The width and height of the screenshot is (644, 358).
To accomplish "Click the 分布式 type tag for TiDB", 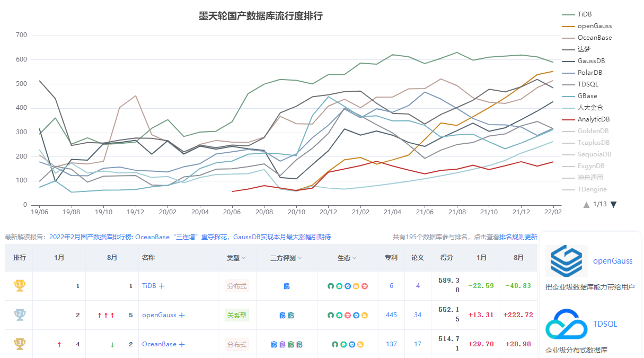I will tap(236, 286).
